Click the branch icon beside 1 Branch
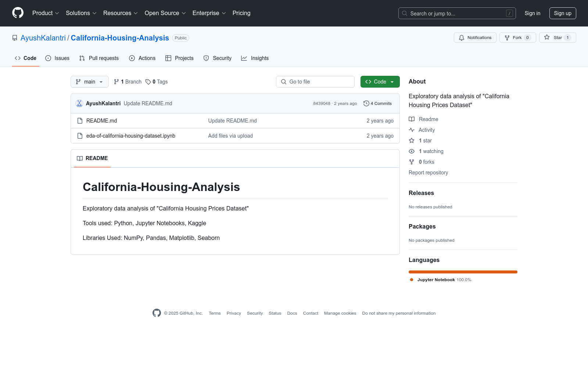The height and width of the screenshot is (368, 588). 116,82
